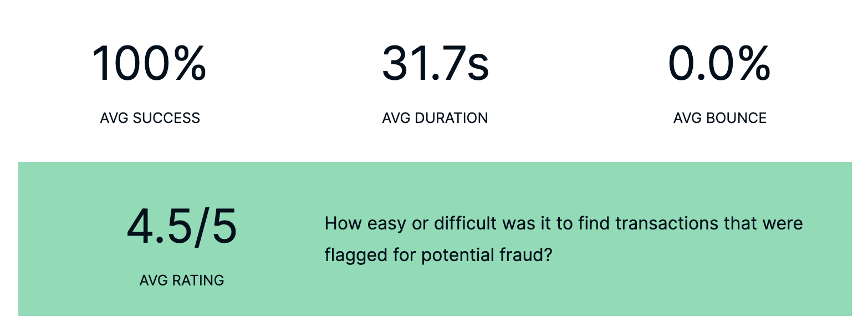The image size is (868, 327).
Task: Select the AVG RATING label
Action: coord(182,280)
